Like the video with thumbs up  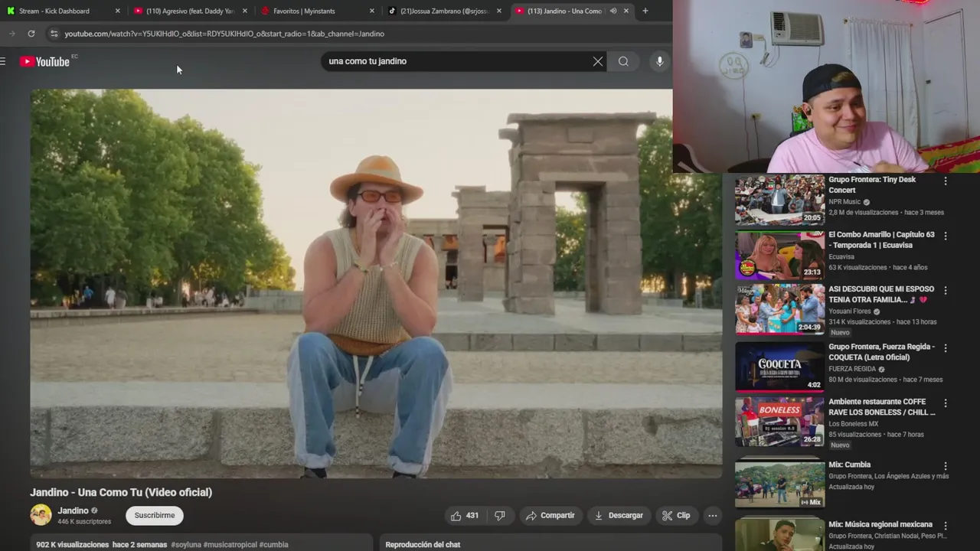click(x=465, y=516)
